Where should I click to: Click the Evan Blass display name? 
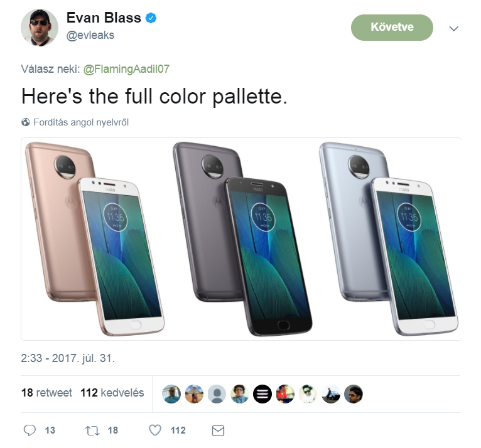(104, 18)
